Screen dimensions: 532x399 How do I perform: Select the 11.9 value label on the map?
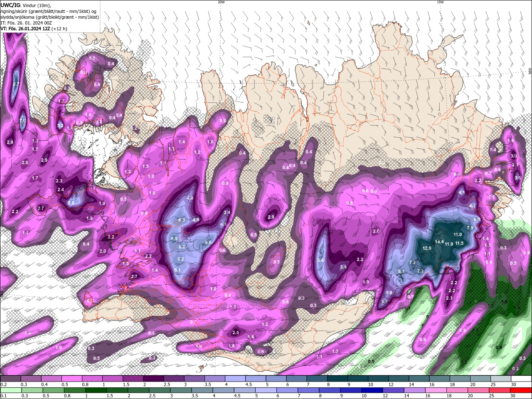click(449, 244)
